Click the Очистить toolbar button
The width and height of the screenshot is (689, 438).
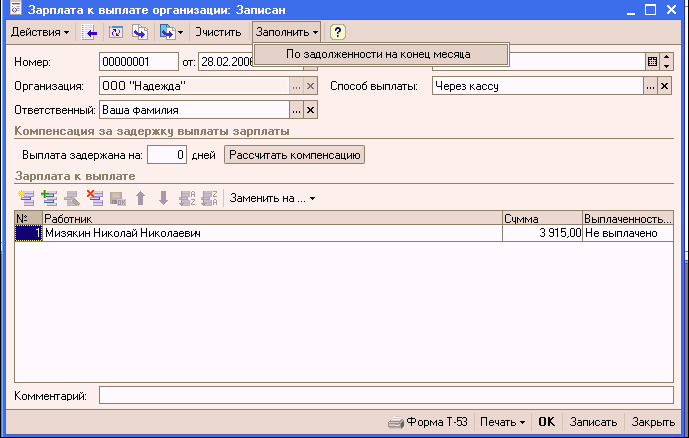tap(218, 32)
